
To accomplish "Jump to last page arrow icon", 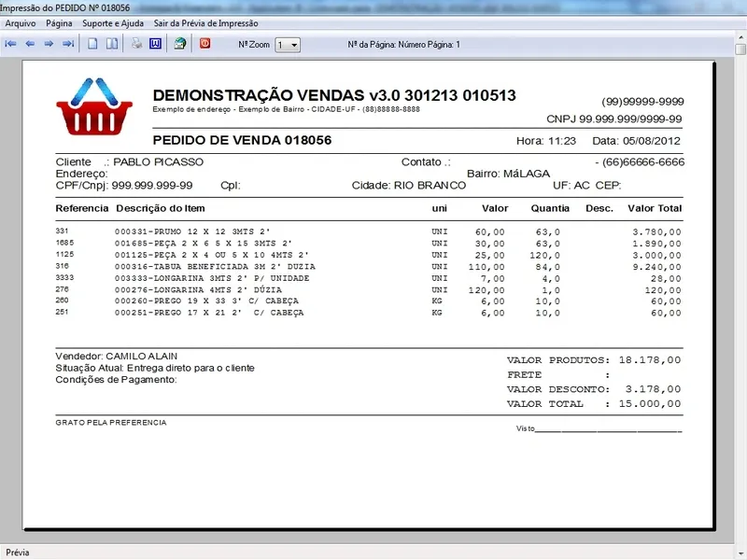I will [67, 44].
